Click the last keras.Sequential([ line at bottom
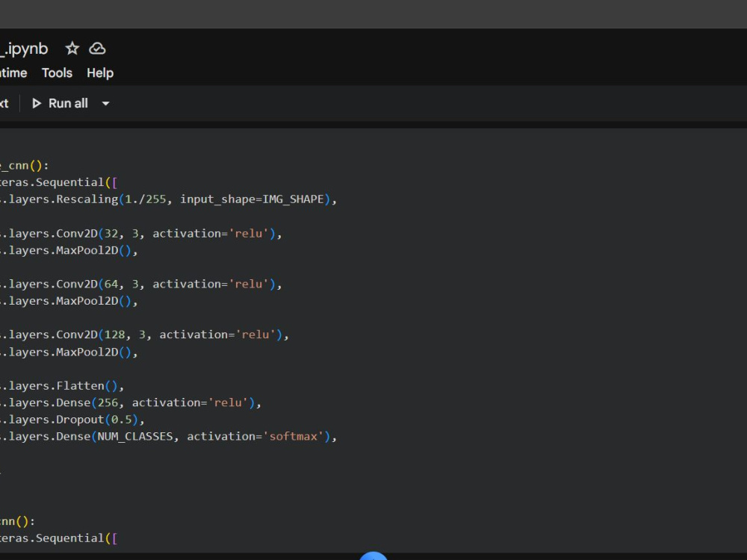This screenshot has height=560, width=747. (x=58, y=538)
